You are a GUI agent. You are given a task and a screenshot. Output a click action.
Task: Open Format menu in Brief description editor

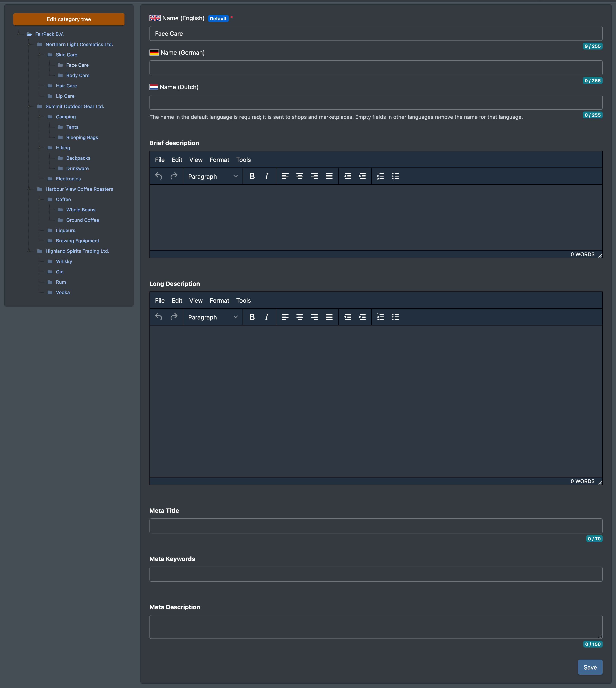[219, 160]
